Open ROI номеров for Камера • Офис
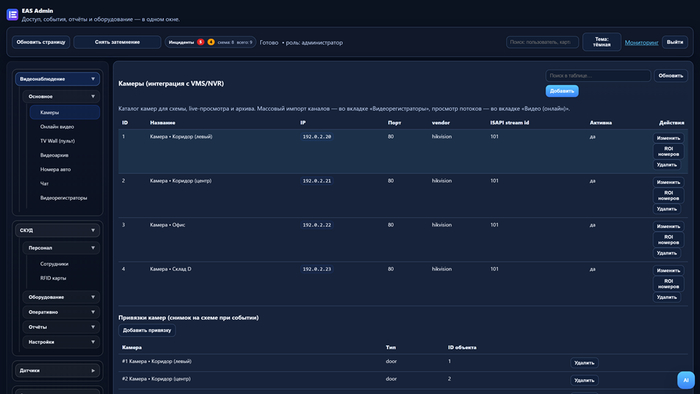This screenshot has width=700, height=394. pyautogui.click(x=668, y=240)
